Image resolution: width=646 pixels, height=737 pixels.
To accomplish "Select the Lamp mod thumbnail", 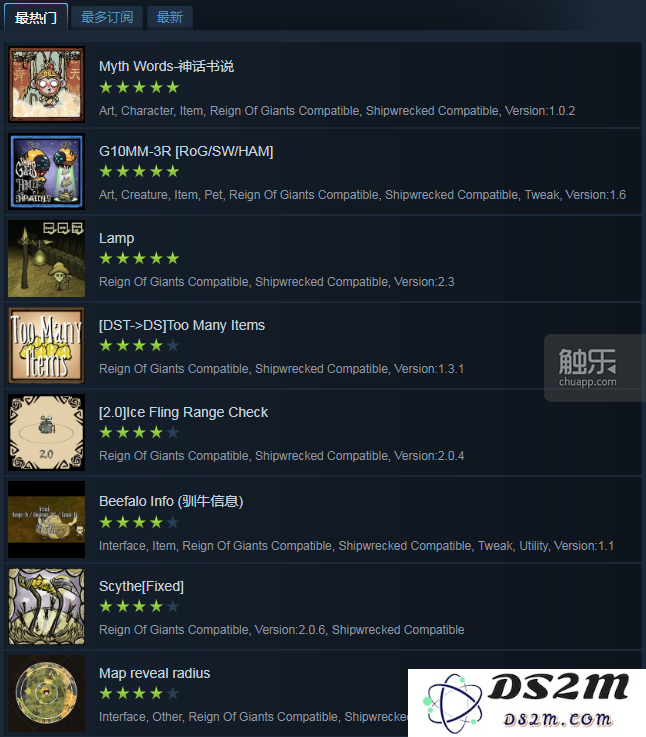I will 47,259.
